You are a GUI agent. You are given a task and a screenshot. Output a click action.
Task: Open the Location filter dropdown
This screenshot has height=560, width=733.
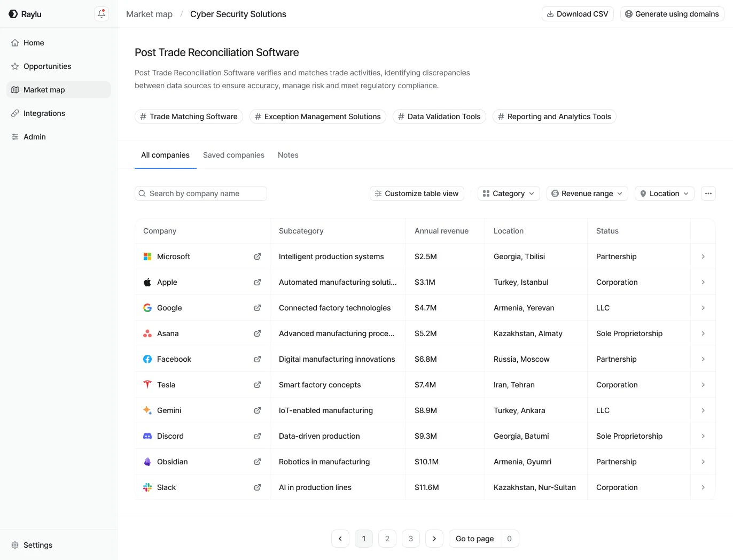(665, 193)
